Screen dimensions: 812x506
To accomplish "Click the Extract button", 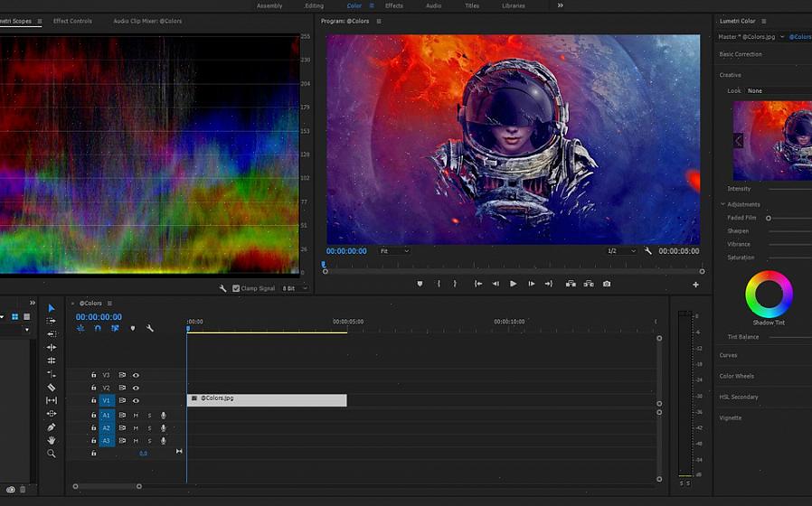I will click(x=589, y=284).
